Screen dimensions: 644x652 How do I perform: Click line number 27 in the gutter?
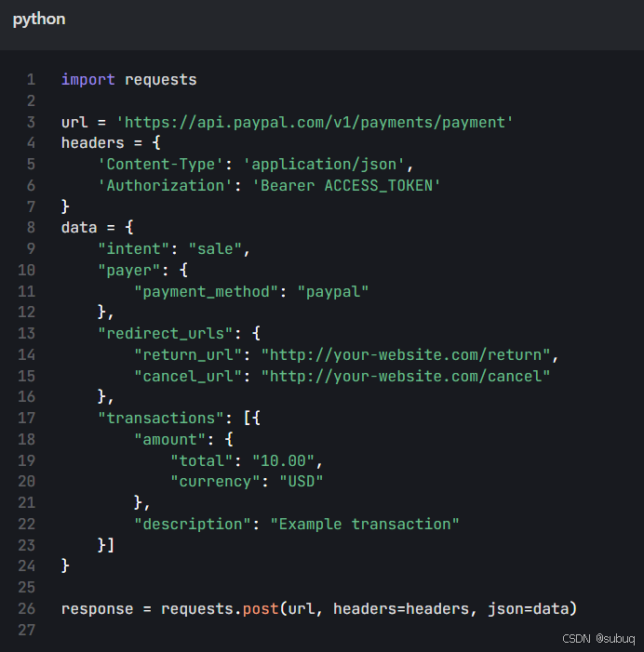click(x=27, y=630)
